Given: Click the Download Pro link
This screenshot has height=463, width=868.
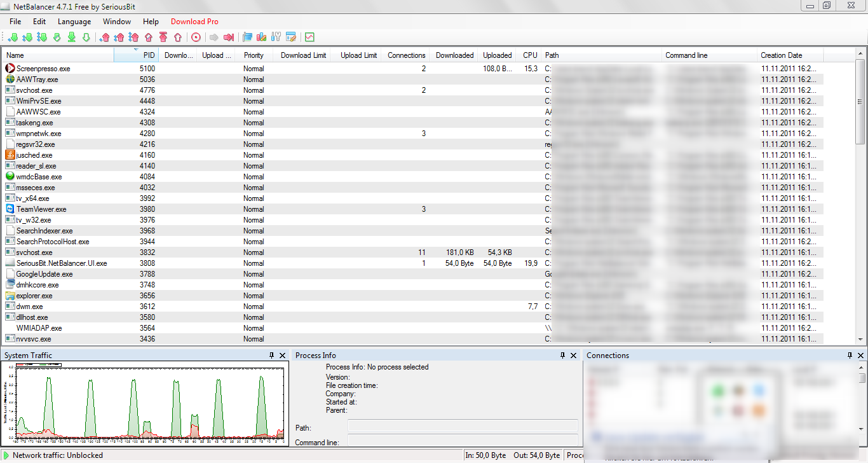Looking at the screenshot, I should pyautogui.click(x=194, y=22).
